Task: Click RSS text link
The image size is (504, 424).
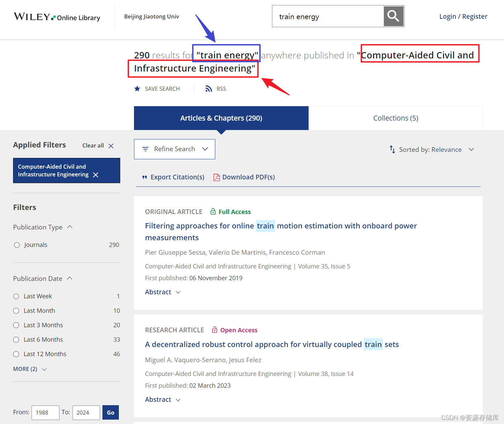Action: 221,89
